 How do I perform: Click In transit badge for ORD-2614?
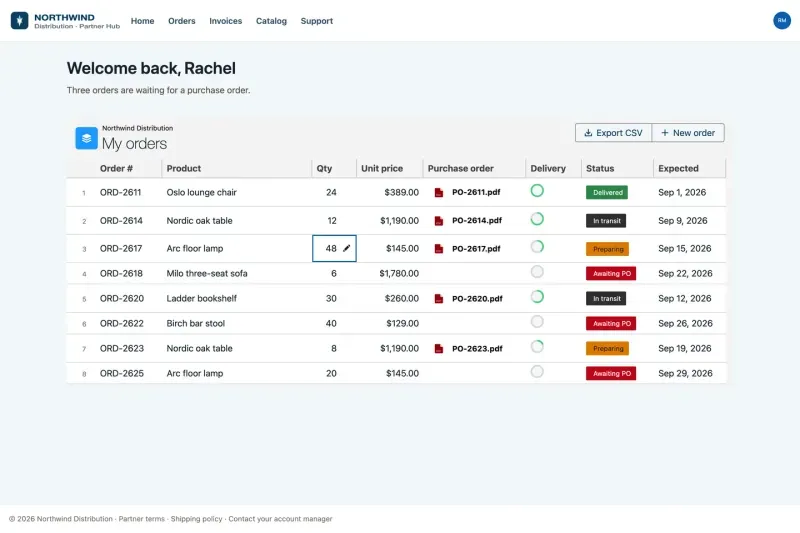tap(606, 220)
